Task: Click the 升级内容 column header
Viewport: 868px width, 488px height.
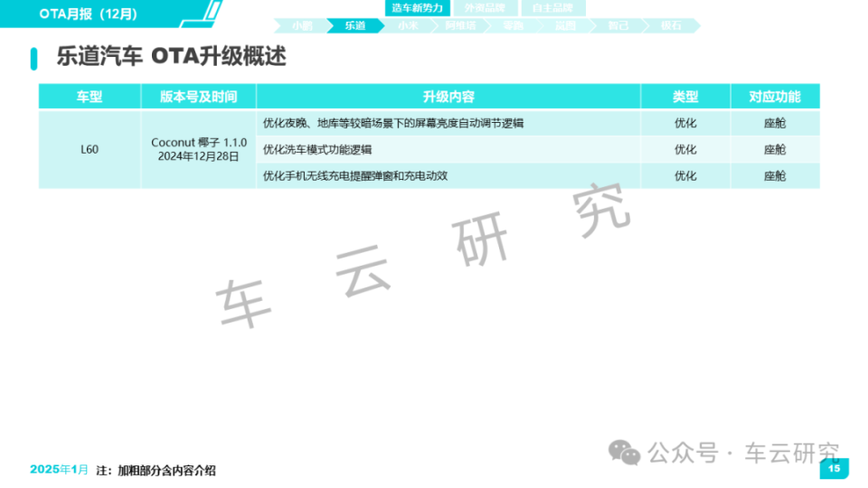Action: [x=448, y=97]
